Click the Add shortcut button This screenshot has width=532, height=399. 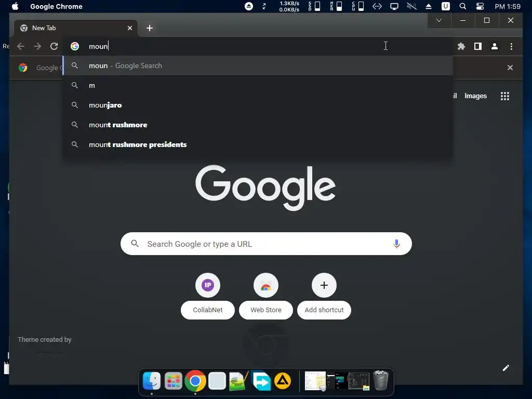pos(324,296)
